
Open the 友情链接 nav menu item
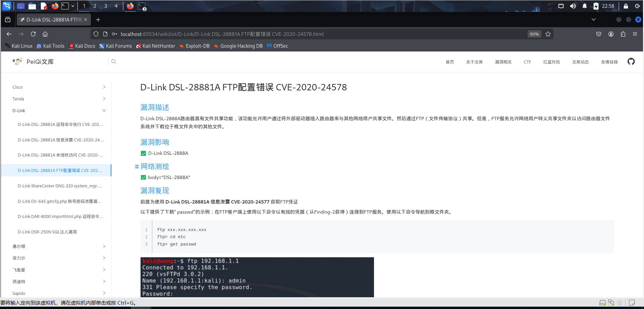click(x=609, y=62)
